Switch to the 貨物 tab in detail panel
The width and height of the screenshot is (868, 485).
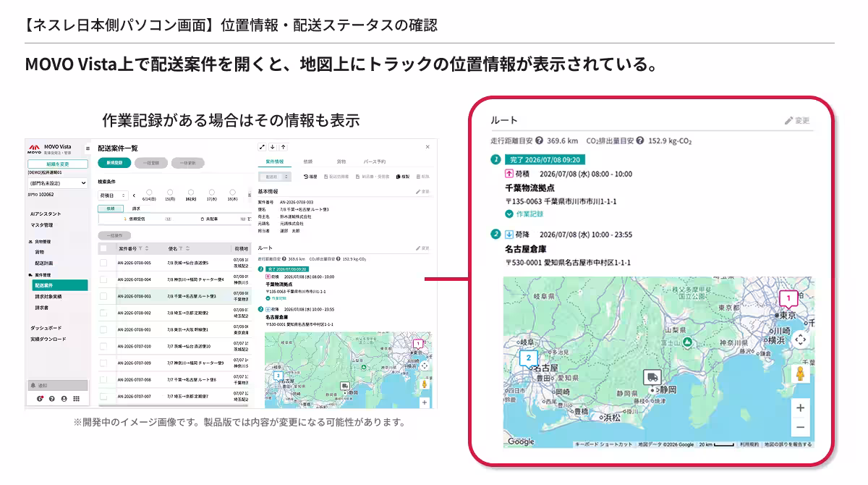point(341,161)
